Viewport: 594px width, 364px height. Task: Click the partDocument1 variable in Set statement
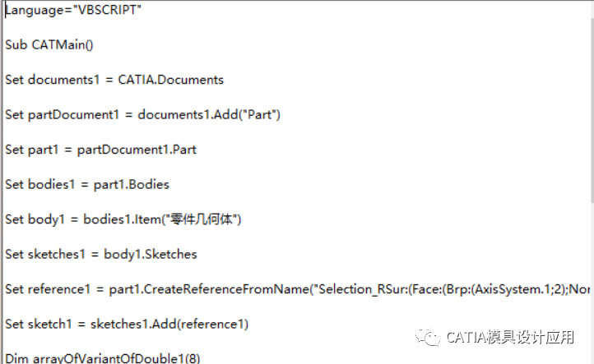73,115
